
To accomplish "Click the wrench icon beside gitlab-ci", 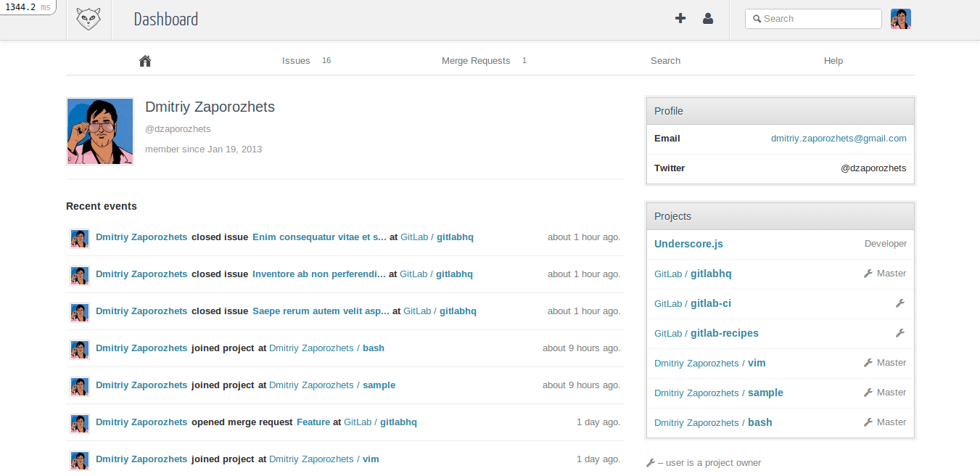I will pyautogui.click(x=900, y=303).
